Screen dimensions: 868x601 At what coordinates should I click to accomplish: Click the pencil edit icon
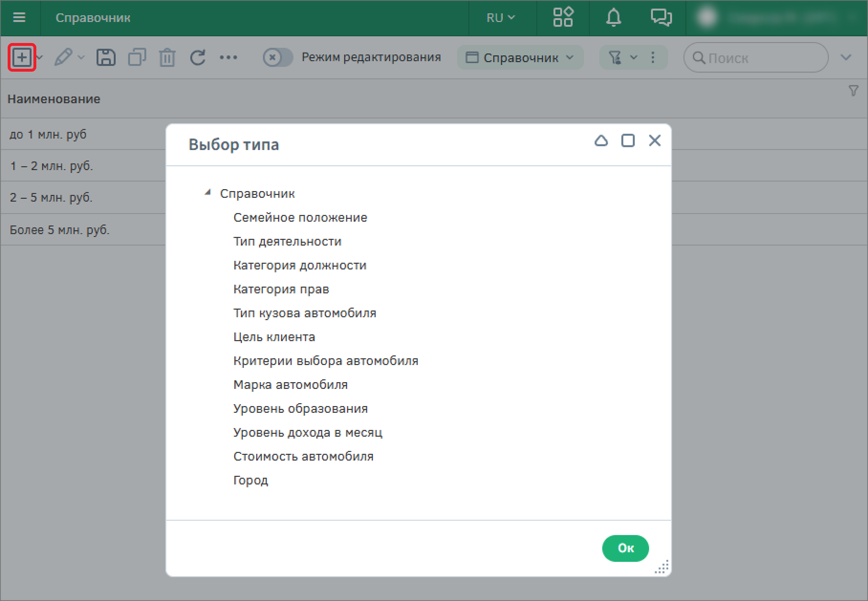[x=64, y=58]
